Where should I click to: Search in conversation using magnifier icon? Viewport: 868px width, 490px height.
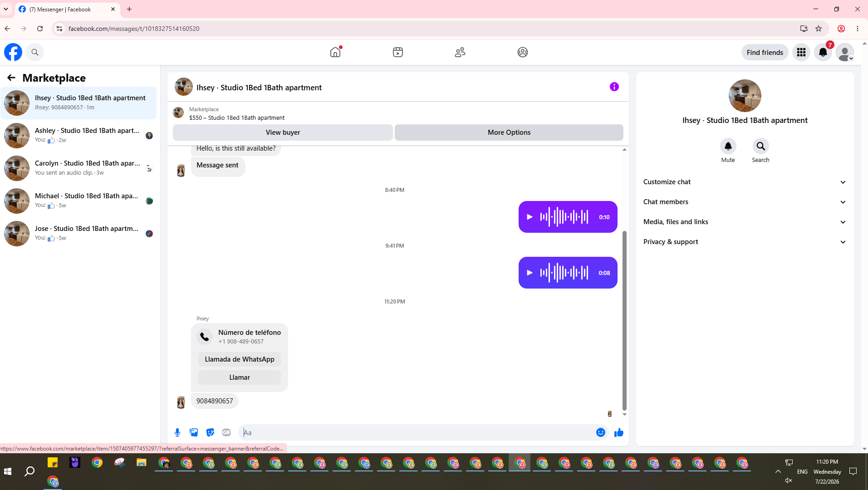click(x=760, y=146)
